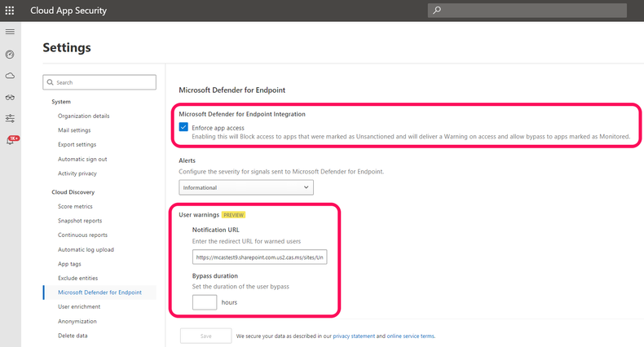Click the search magnifier in settings sidebar
This screenshot has height=347, width=644.
coord(50,82)
